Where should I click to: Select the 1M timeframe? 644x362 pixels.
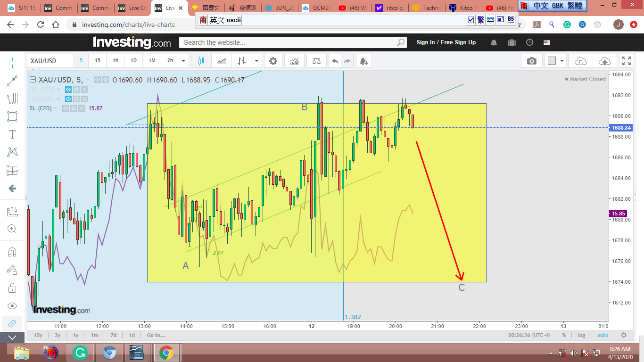pyautogui.click(x=152, y=61)
